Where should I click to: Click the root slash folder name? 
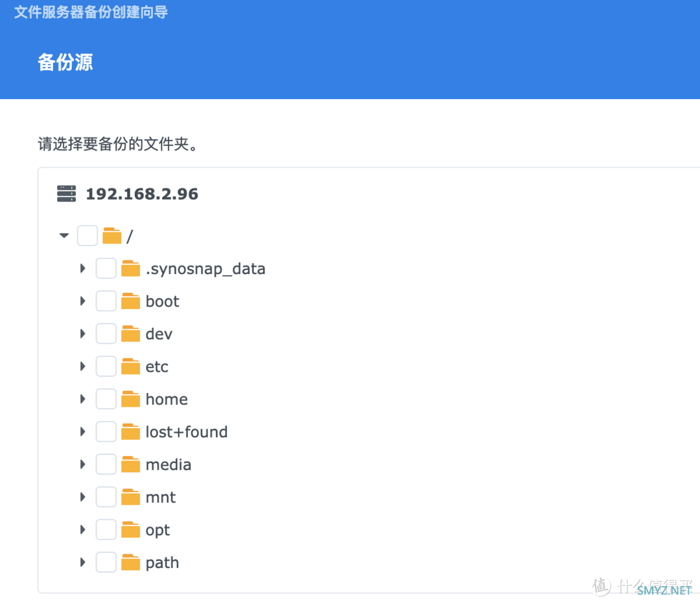[x=130, y=236]
